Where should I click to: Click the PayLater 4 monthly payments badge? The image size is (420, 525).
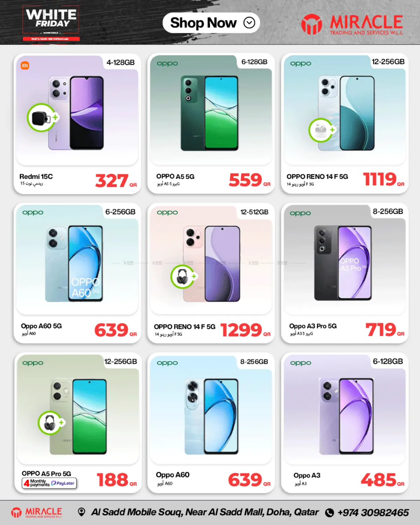coord(49,483)
